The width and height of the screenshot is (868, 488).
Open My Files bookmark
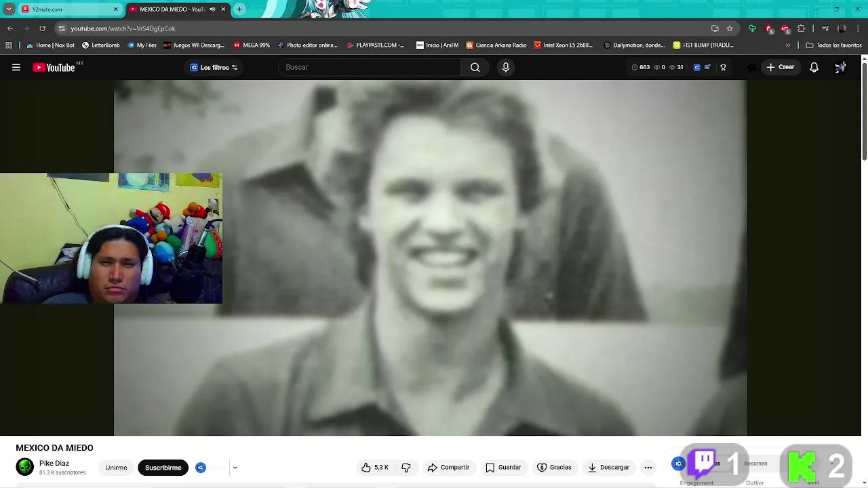click(142, 45)
